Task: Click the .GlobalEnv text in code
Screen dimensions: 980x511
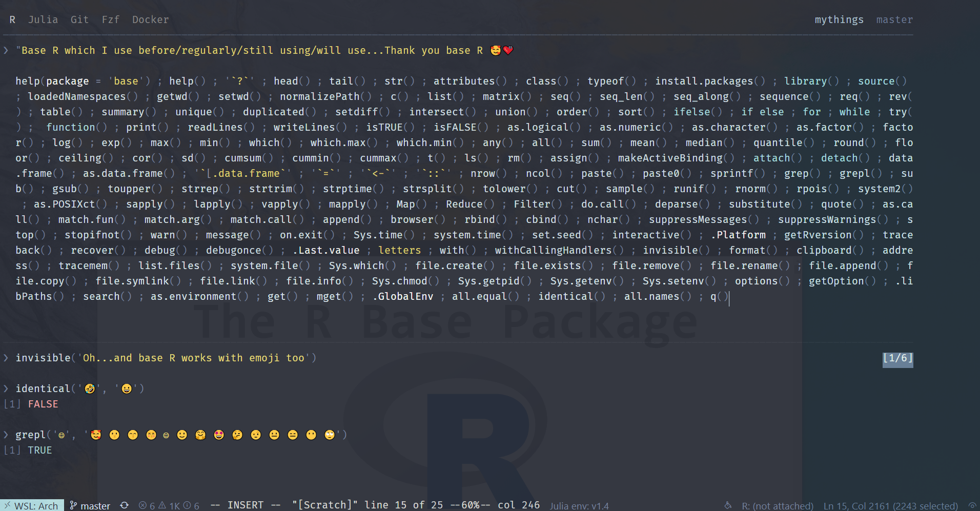Action: [x=402, y=296]
